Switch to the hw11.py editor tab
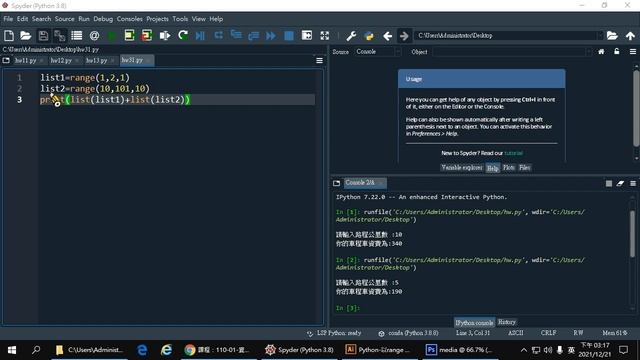The width and height of the screenshot is (640, 360). [25, 60]
